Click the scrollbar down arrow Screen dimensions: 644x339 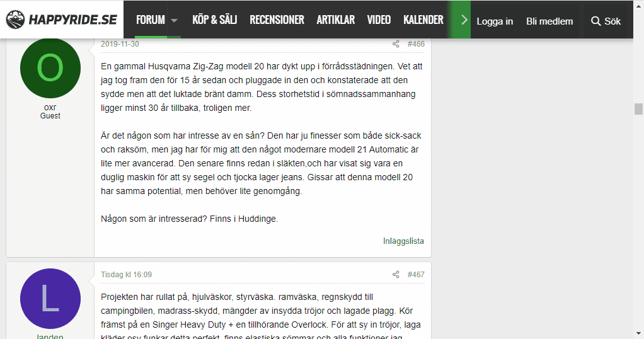[x=638, y=333]
